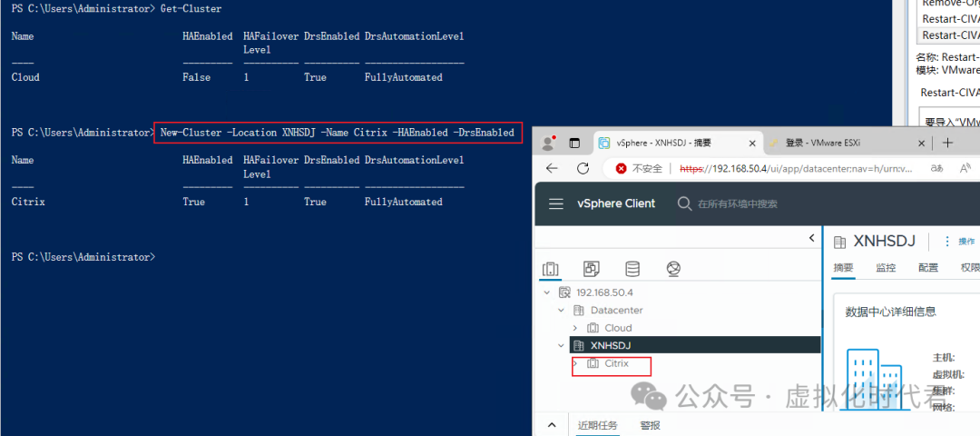Click the read aloud icon in the address bar
The width and height of the screenshot is (980, 436).
click(965, 168)
